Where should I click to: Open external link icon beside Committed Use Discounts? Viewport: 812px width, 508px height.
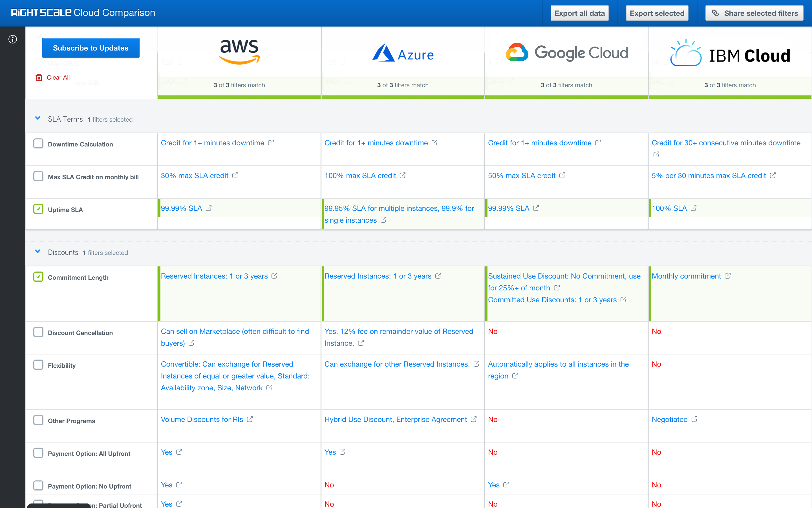(623, 299)
